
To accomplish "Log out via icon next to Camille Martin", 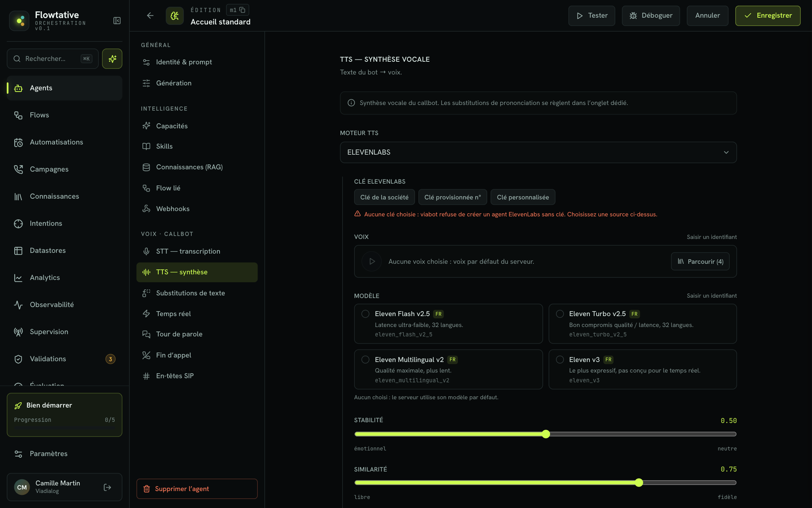I will tap(107, 487).
